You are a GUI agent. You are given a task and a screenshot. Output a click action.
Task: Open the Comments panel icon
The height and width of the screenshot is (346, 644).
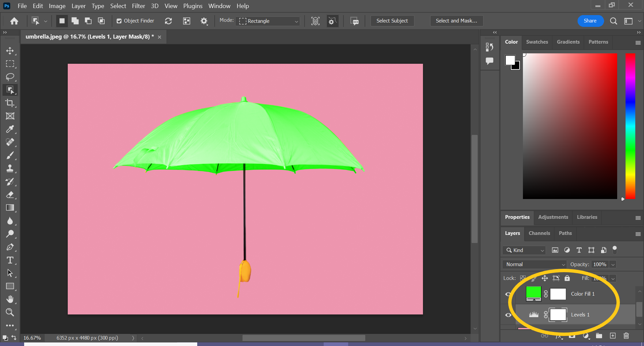(489, 61)
